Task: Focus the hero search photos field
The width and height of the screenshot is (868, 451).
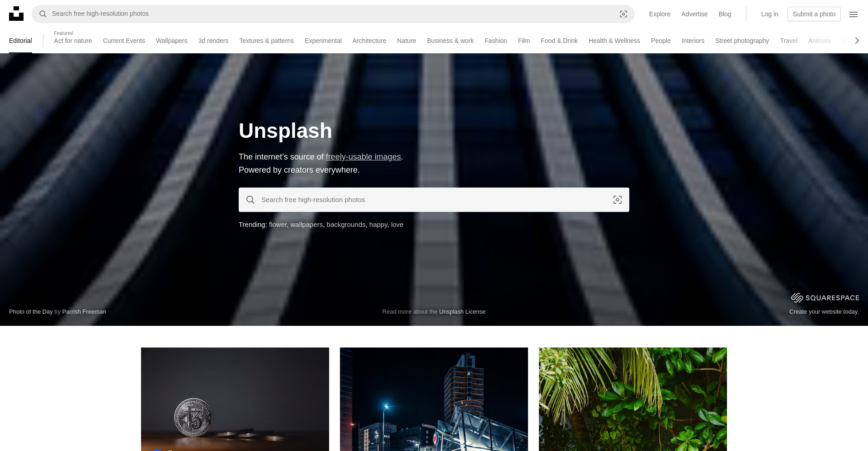Action: pyautogui.click(x=434, y=200)
